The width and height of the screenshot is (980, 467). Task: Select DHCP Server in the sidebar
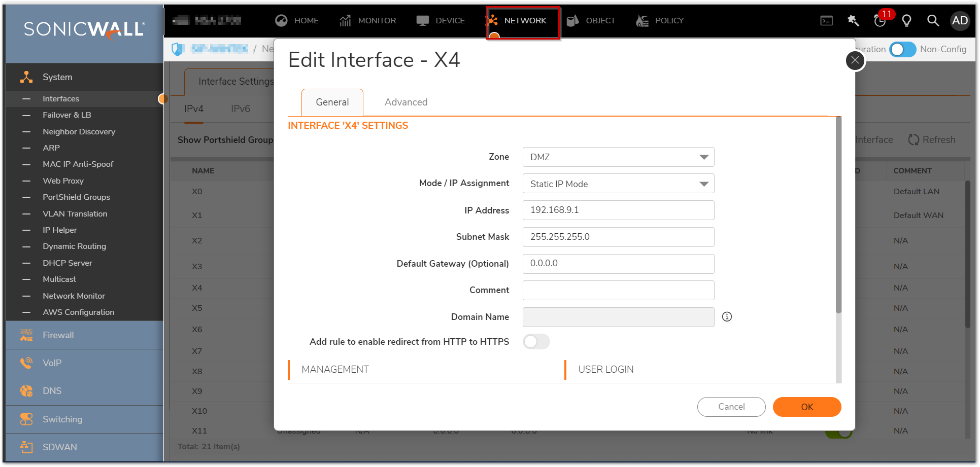pos(67,263)
